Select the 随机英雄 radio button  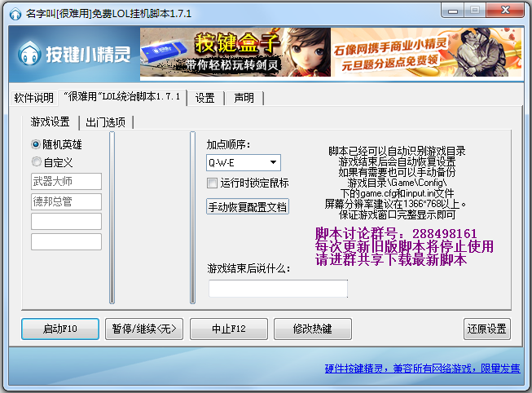(56, 144)
